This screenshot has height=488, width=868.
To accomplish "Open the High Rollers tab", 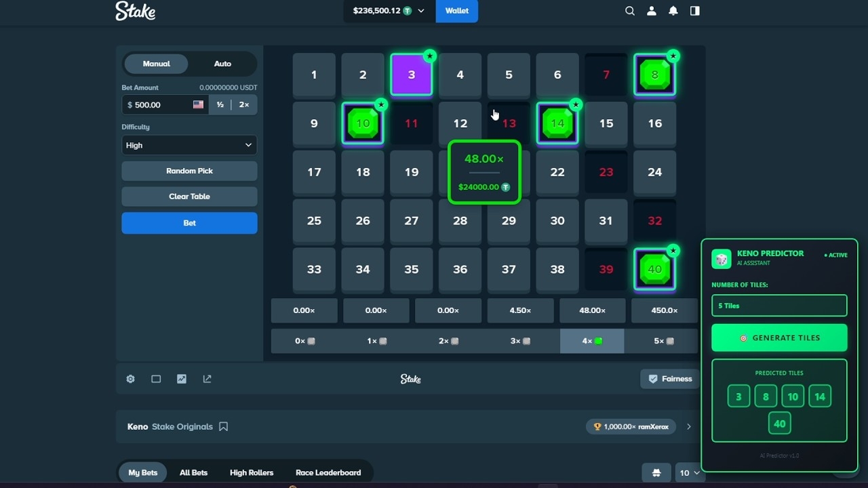I will (252, 472).
